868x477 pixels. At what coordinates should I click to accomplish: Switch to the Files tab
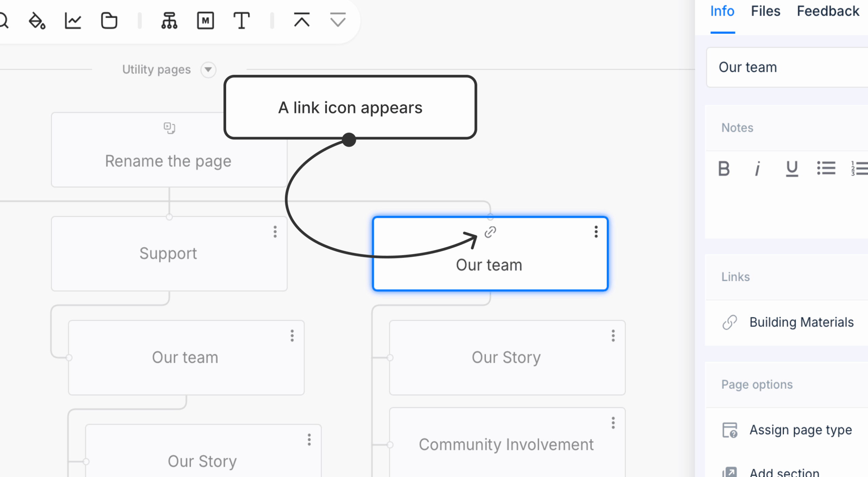(766, 12)
